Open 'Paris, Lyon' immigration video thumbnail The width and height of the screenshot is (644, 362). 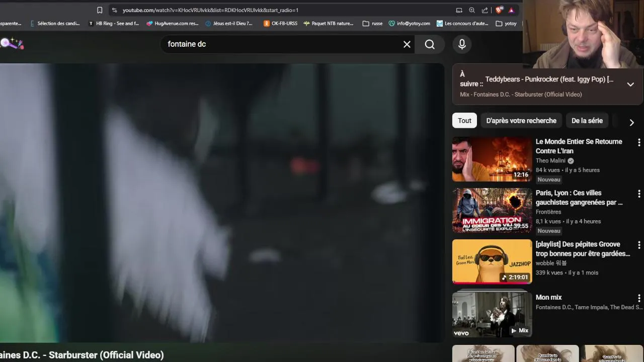coord(492,211)
